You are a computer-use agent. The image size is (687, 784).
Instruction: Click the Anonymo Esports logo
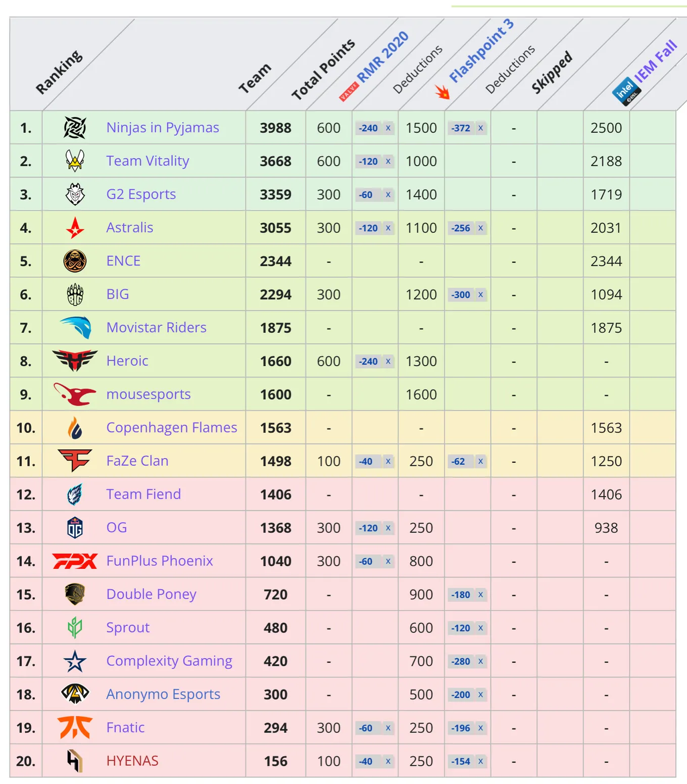coord(75,694)
